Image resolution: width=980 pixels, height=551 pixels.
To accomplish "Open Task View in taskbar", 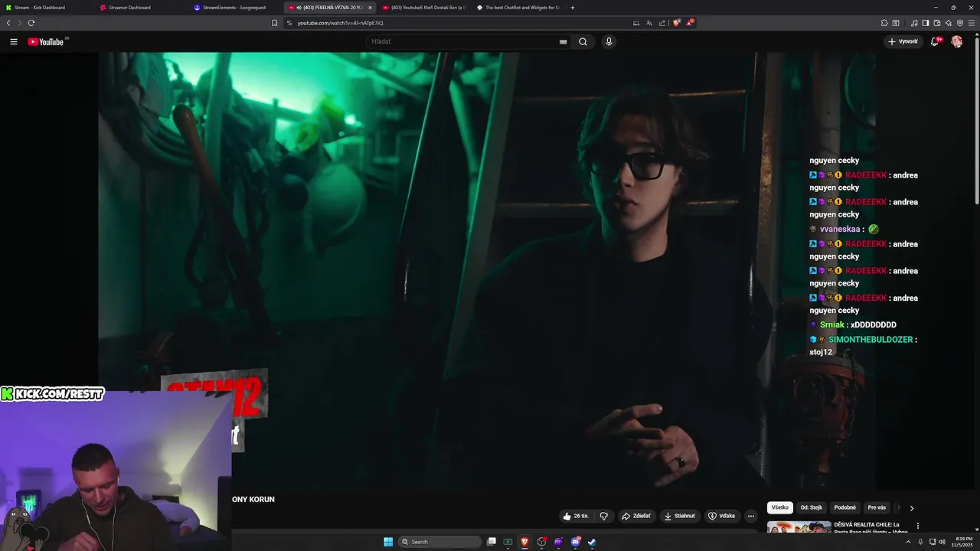I will click(x=492, y=542).
